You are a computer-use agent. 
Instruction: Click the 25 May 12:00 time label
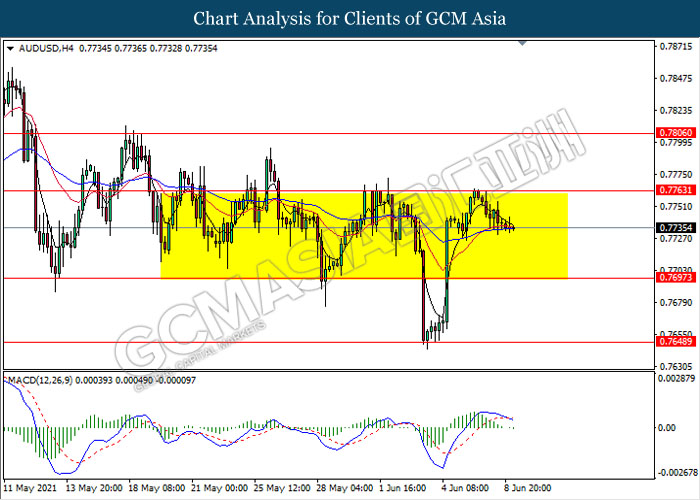pos(282,488)
